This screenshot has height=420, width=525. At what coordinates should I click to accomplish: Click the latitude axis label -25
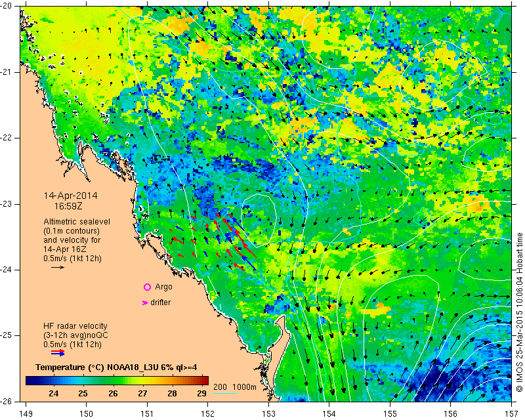point(7,335)
